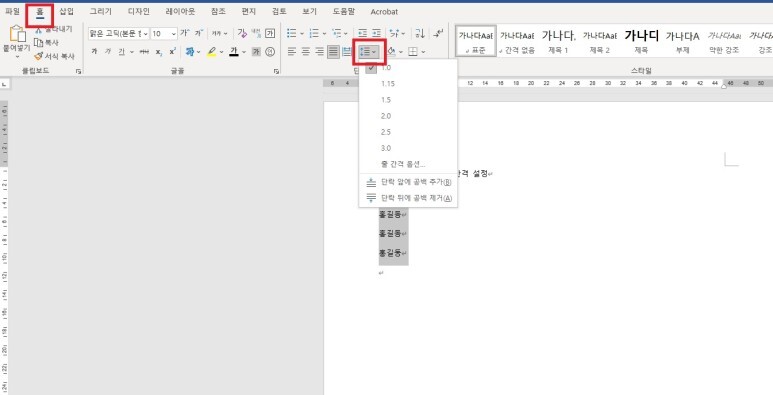Screen dimensions: 773x395
Task: Toggle italic formatting (slanted 가)
Action: click(x=107, y=51)
